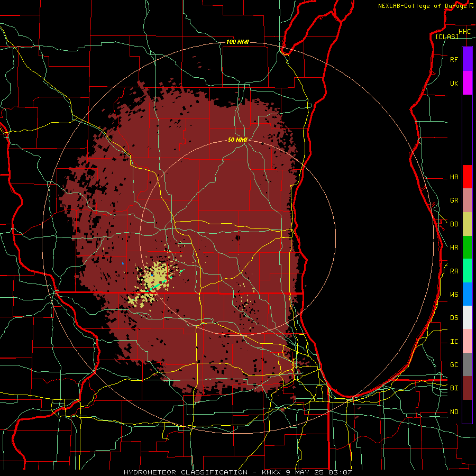This screenshot has height=476, width=476.
Task: Click the yellow big-drops cluster on the radar
Action: pyautogui.click(x=157, y=276)
